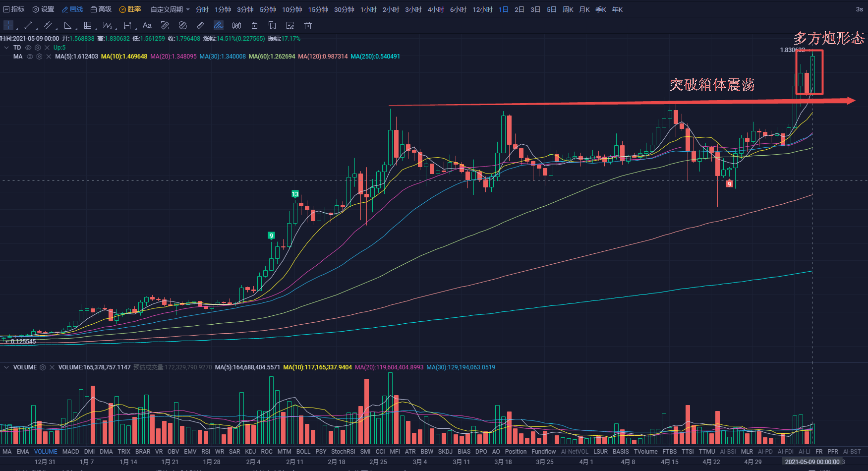Click the copy drawings icon
This screenshot has width=868, height=471.
(x=272, y=25)
